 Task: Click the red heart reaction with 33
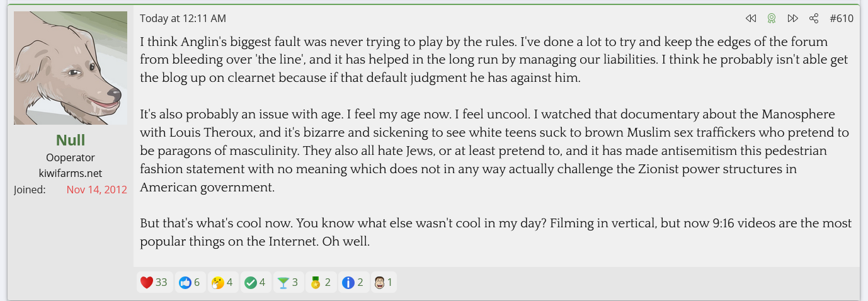pyautogui.click(x=154, y=283)
